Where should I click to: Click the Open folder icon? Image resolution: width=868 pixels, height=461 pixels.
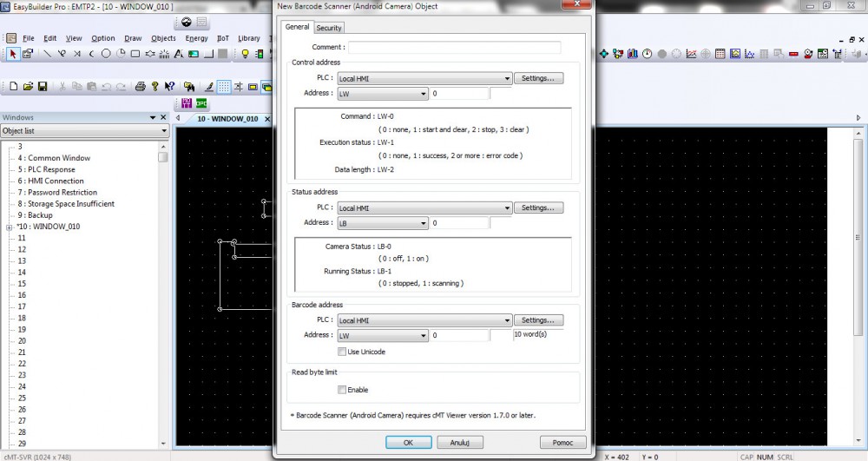(x=29, y=87)
